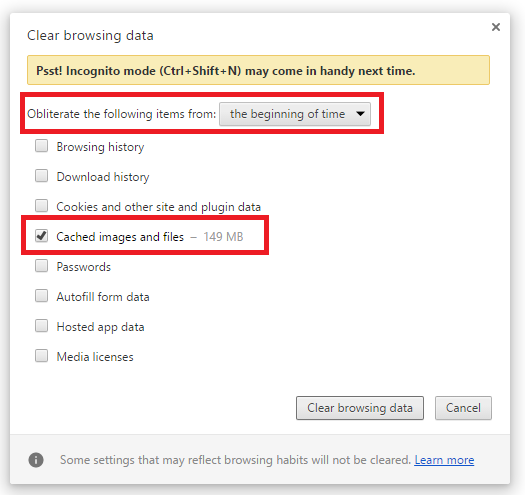The image size is (525, 495).
Task: Tick Cookies and other site data checkbox
Action: [x=42, y=206]
